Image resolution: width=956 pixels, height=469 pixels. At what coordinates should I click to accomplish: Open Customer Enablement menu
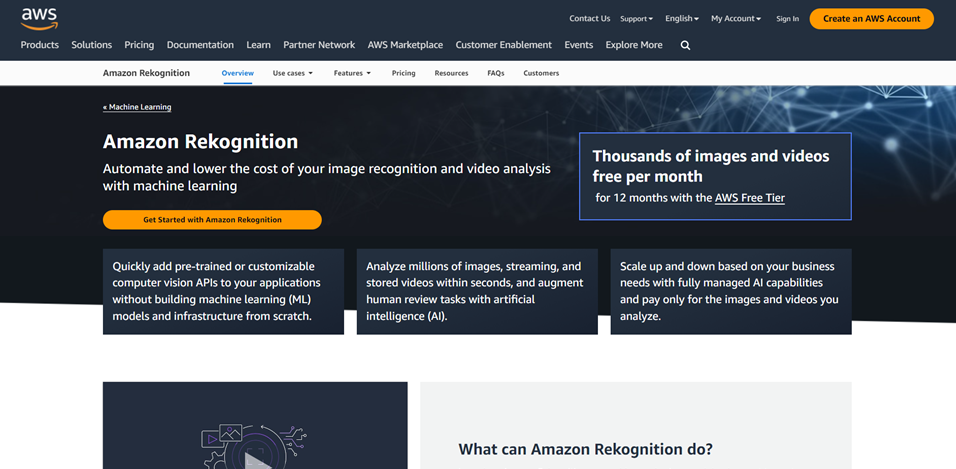pyautogui.click(x=504, y=45)
